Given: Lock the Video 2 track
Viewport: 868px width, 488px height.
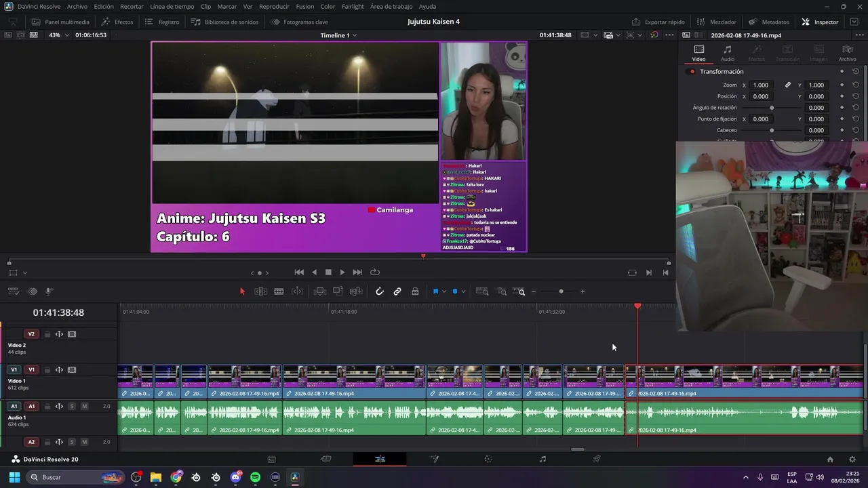Looking at the screenshot, I should point(47,334).
